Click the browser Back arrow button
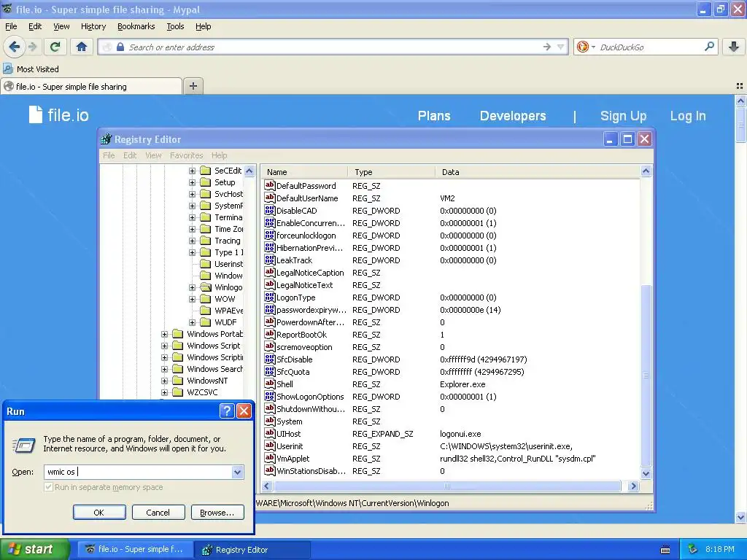This screenshot has height=560, width=747. pyautogui.click(x=15, y=47)
